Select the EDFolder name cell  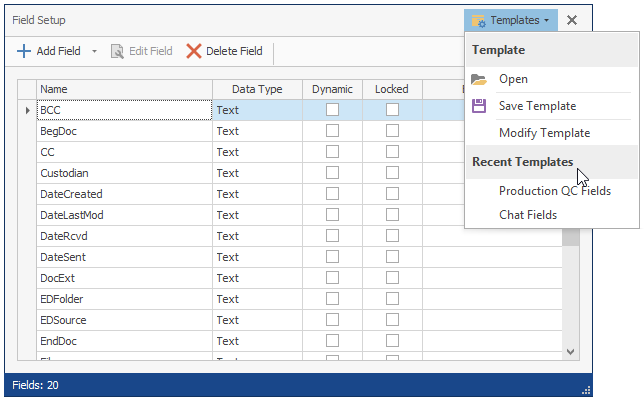pyautogui.click(x=124, y=299)
